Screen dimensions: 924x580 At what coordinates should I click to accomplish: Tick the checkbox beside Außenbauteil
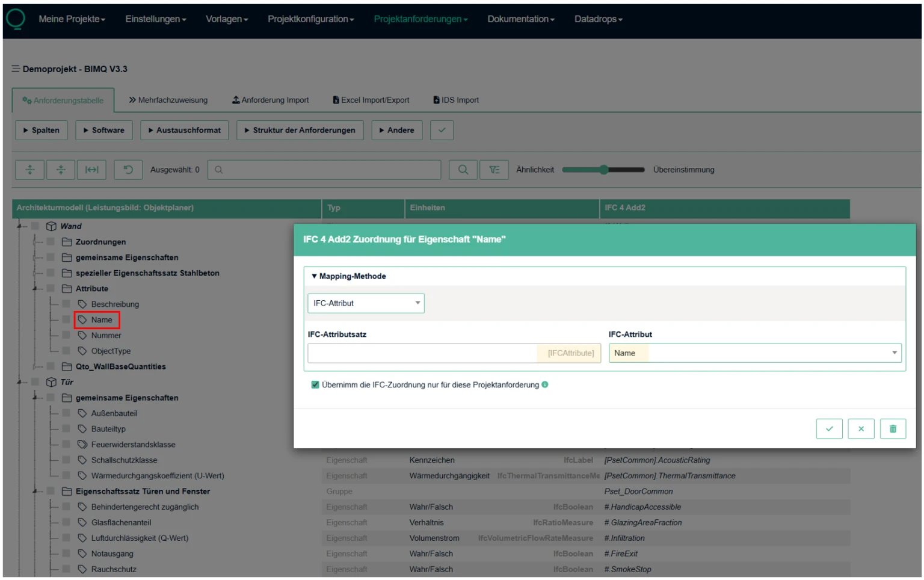pos(66,413)
